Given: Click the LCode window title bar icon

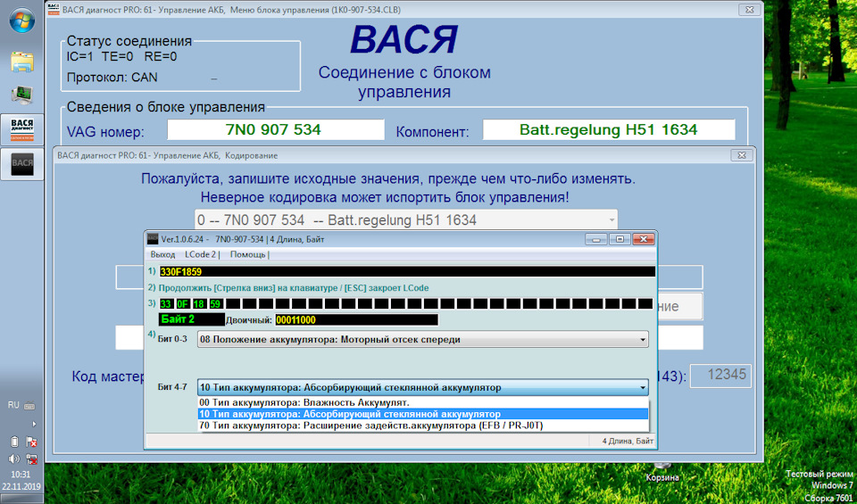Looking at the screenshot, I should coord(153,239).
